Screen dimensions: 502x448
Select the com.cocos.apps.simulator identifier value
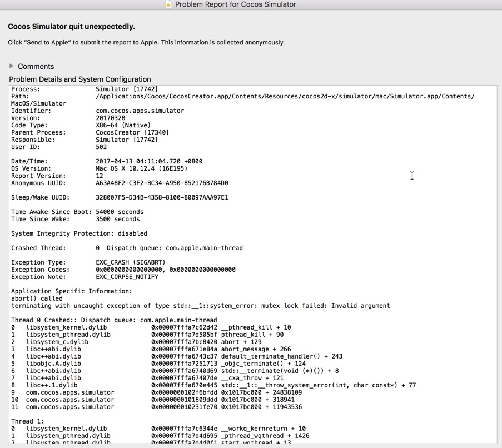coord(140,111)
